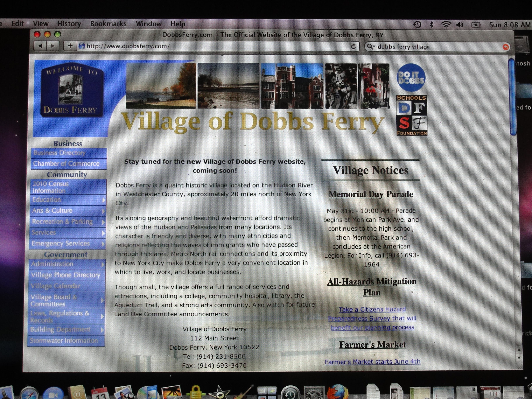This screenshot has height=399, width=532.
Task: Click the scrollbar down arrow
Action: 519,358
